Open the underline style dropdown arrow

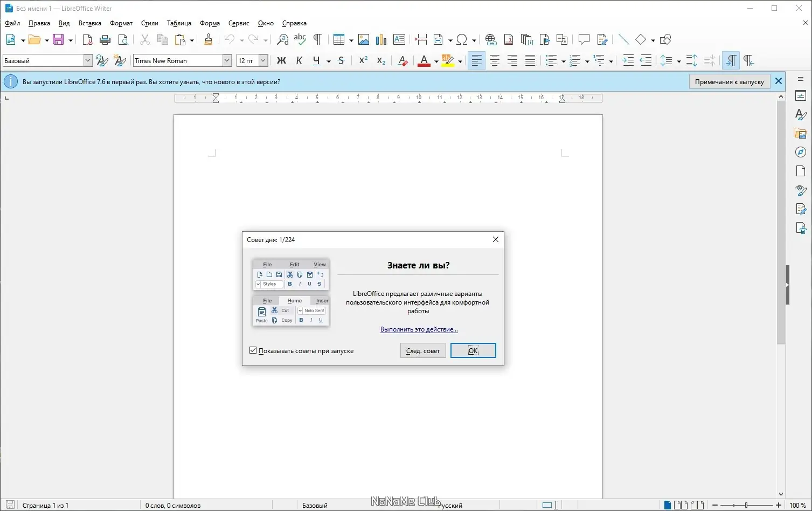[328, 61]
